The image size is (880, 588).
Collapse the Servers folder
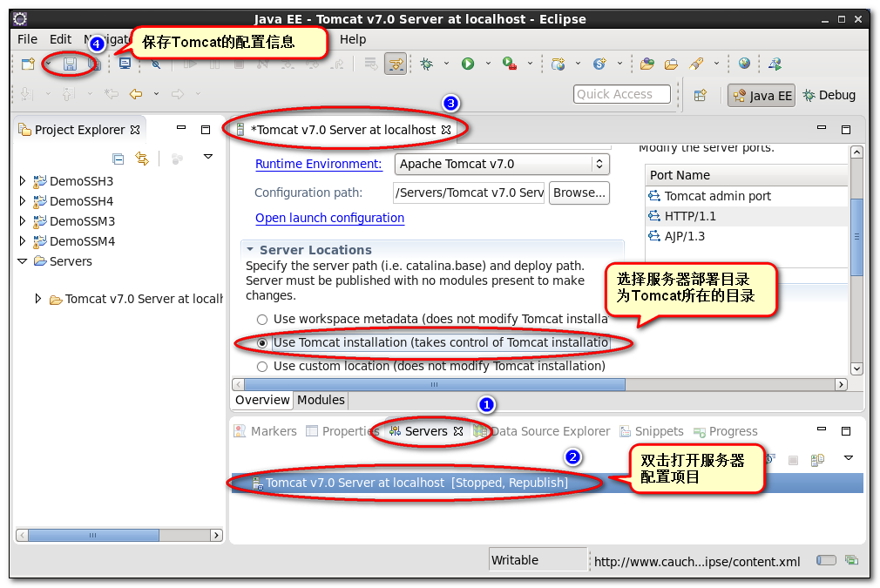23,260
